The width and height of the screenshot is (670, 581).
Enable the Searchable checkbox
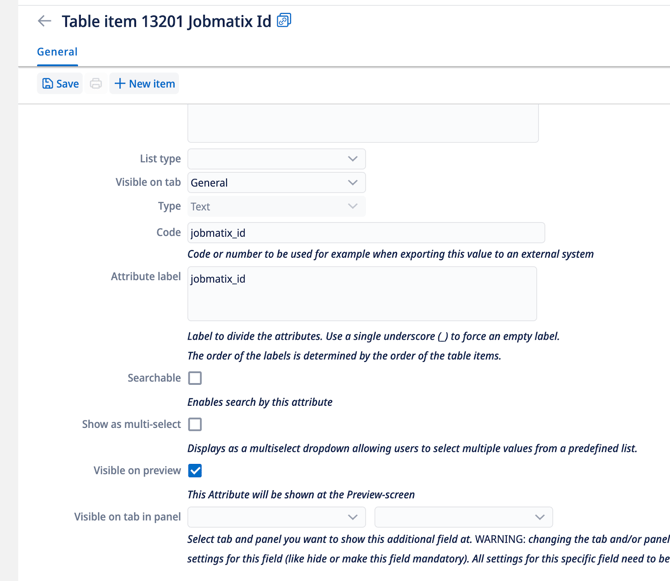(x=195, y=378)
